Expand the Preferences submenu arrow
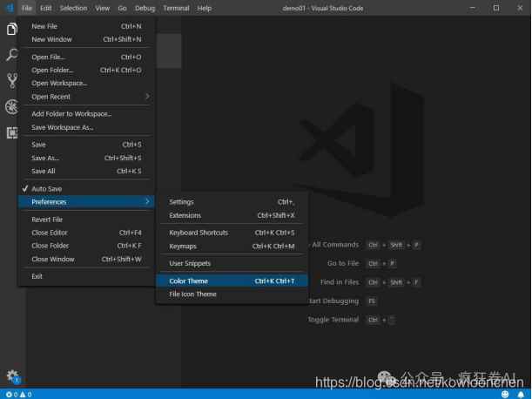Screen dimensions: 532x399 click(x=146, y=202)
